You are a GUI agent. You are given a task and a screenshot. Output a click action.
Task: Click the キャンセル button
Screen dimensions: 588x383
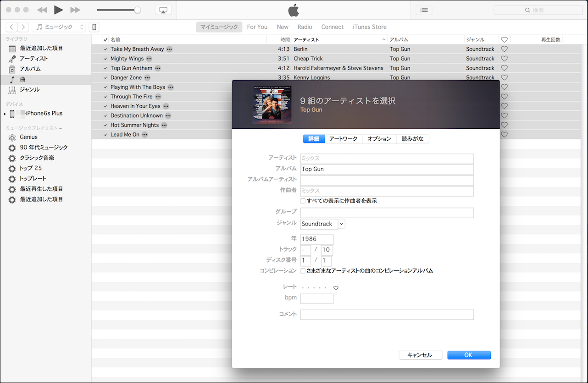click(421, 355)
